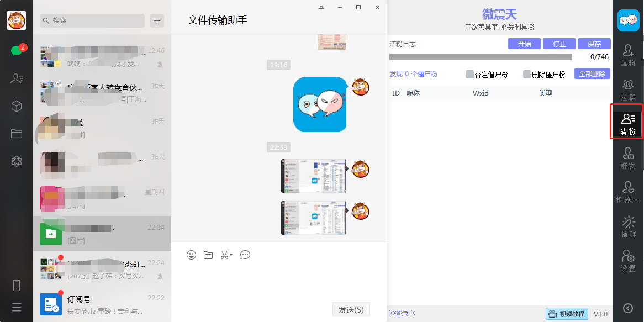Open the 订阅号 conversation
Image resolution: width=644 pixels, height=322 pixels.
pyautogui.click(x=102, y=305)
